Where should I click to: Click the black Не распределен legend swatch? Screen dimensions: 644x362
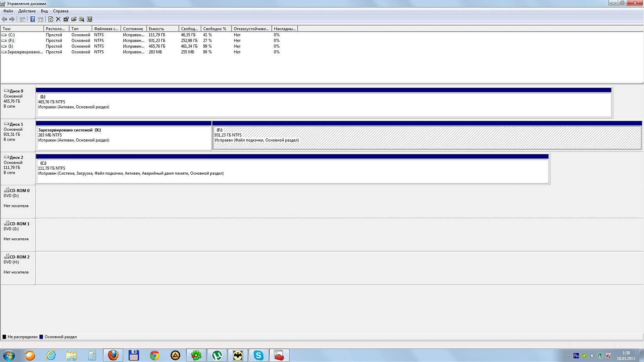point(4,337)
